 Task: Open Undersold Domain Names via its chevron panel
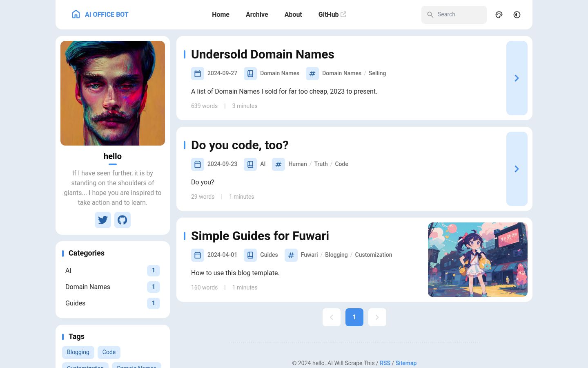[517, 78]
